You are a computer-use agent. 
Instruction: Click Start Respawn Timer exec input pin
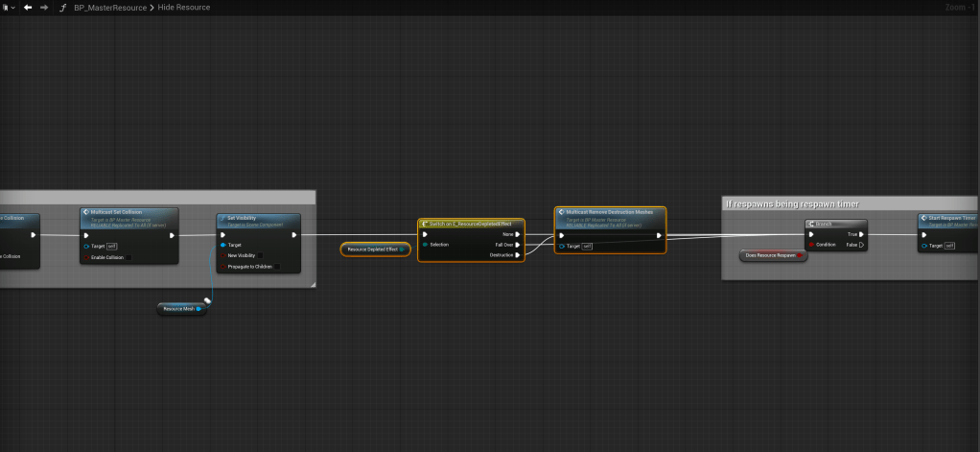pyautogui.click(x=923, y=235)
